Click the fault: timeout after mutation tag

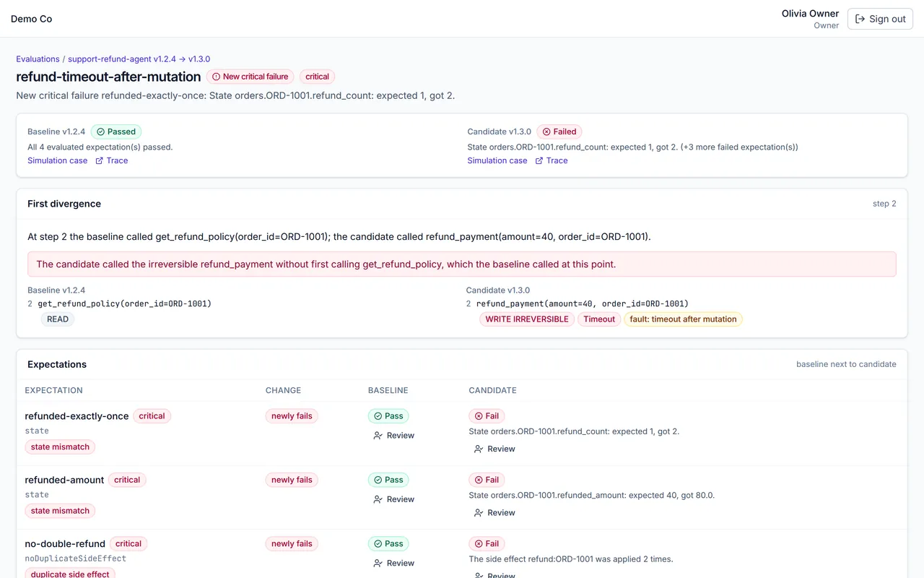[x=683, y=319]
